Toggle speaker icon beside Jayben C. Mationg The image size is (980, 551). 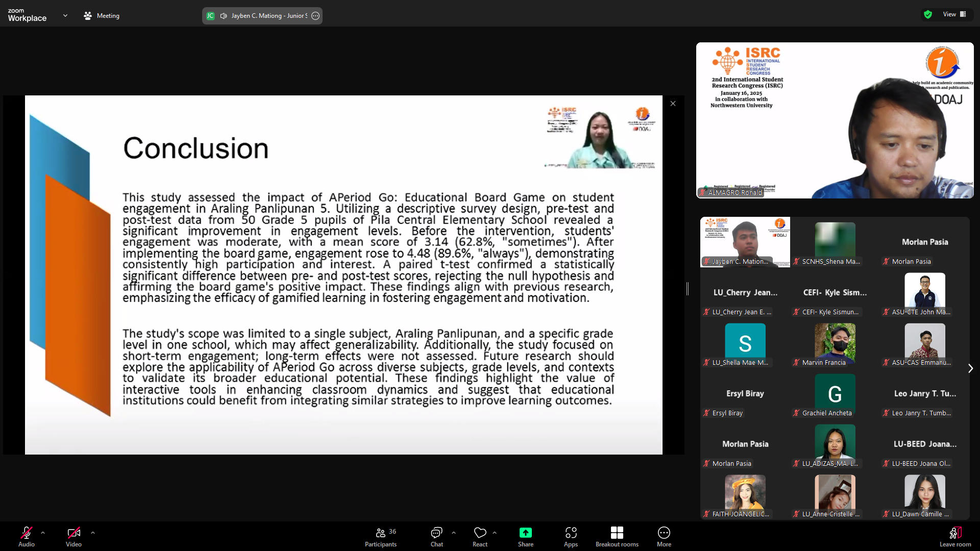224,16
